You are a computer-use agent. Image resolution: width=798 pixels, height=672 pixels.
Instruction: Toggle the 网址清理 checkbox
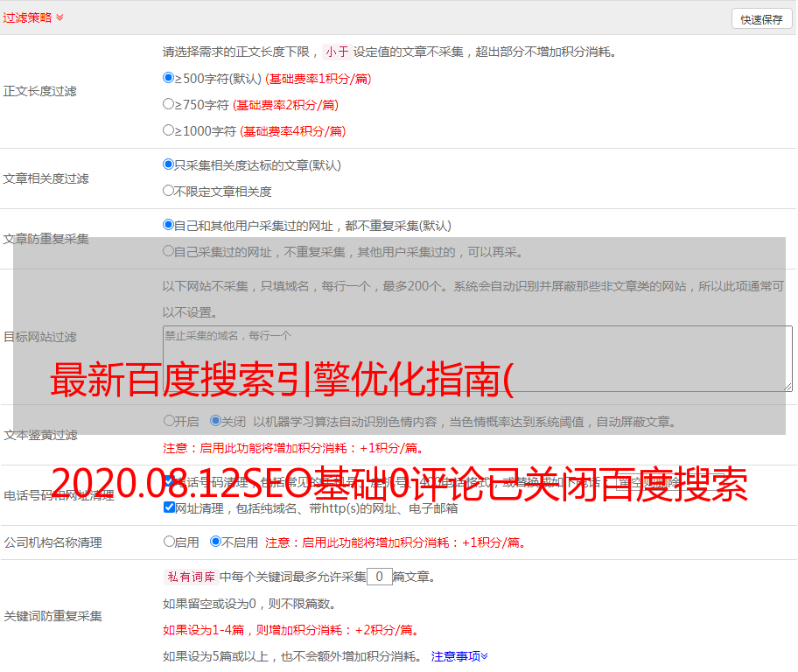tap(170, 507)
